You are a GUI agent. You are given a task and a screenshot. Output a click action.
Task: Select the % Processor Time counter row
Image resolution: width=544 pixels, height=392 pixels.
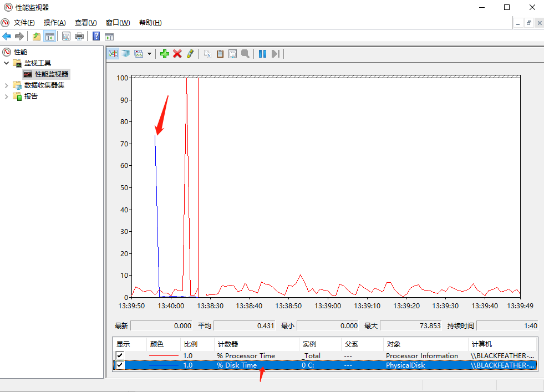pos(325,355)
